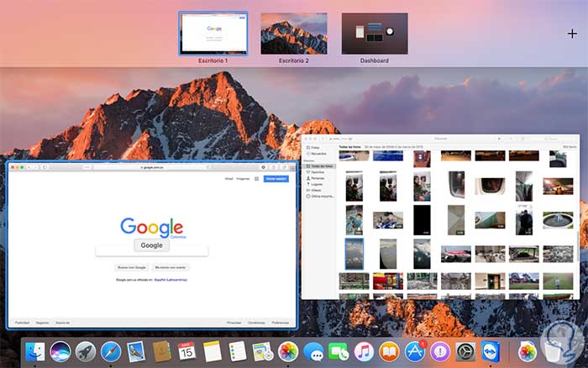Open TeamViewer icon in Dock
The height and width of the screenshot is (368, 588).
click(491, 352)
